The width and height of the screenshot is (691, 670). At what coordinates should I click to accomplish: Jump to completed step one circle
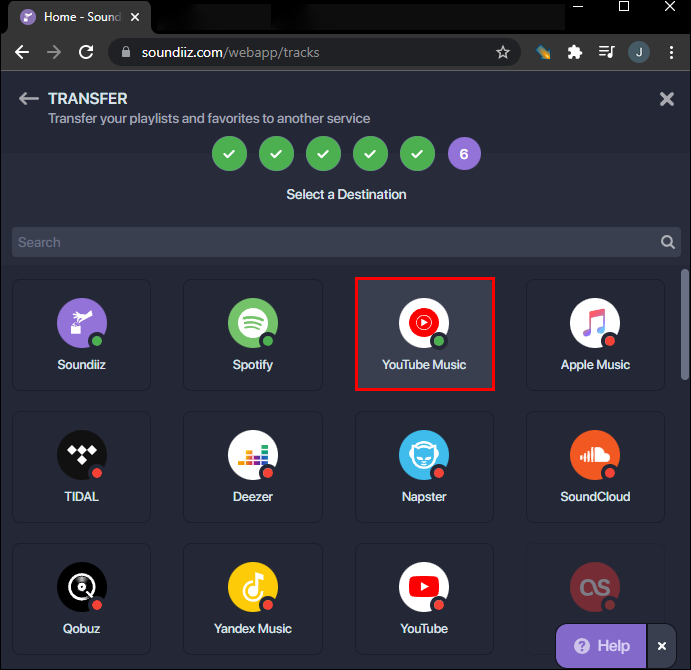coord(229,154)
